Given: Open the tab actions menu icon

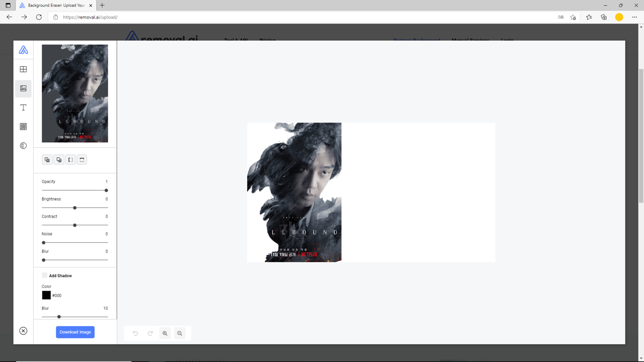Looking at the screenshot, I should [x=8, y=5].
